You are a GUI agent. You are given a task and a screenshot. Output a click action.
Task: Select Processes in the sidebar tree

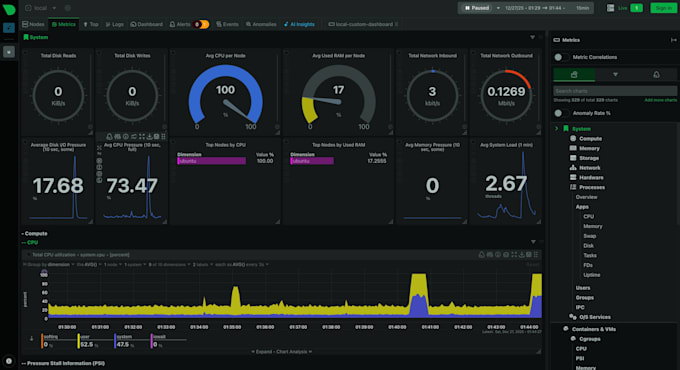pyautogui.click(x=592, y=187)
